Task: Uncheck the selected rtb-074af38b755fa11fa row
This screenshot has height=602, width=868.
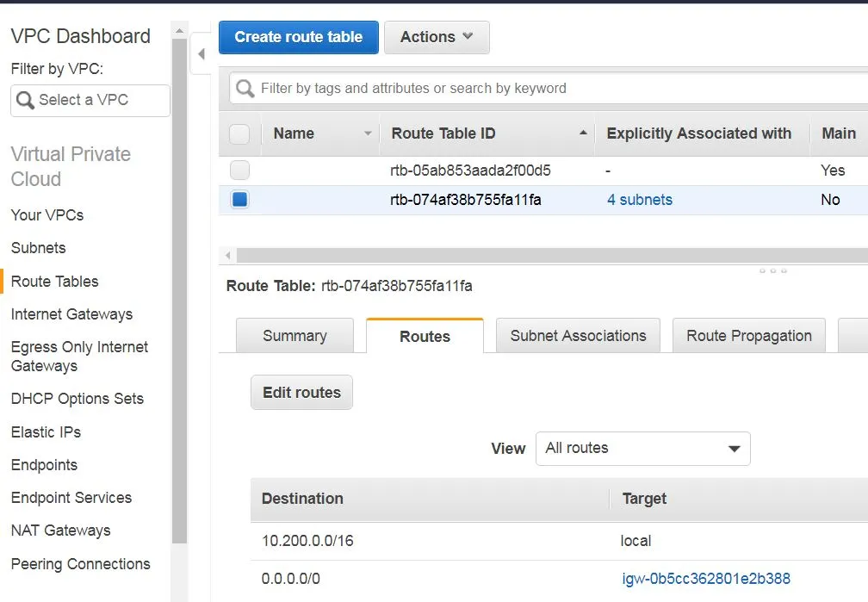Action: (240, 200)
